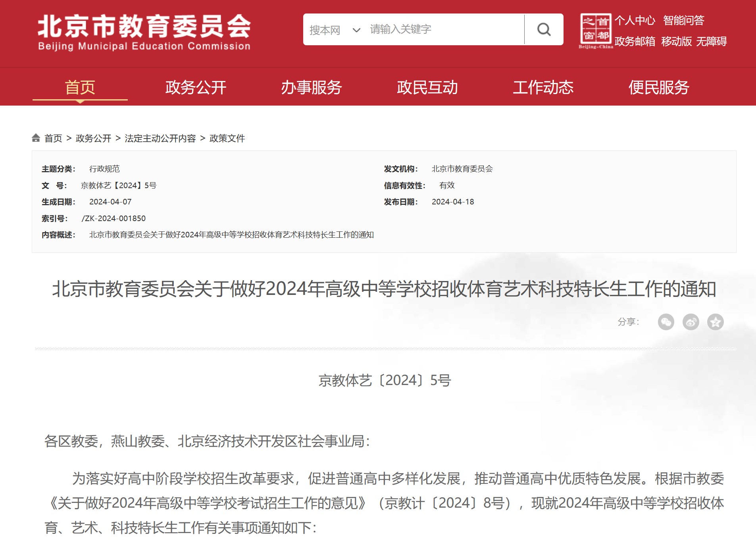Open the 便民服务 navigation menu
Viewport: 756px width, 541px height.
tap(659, 87)
